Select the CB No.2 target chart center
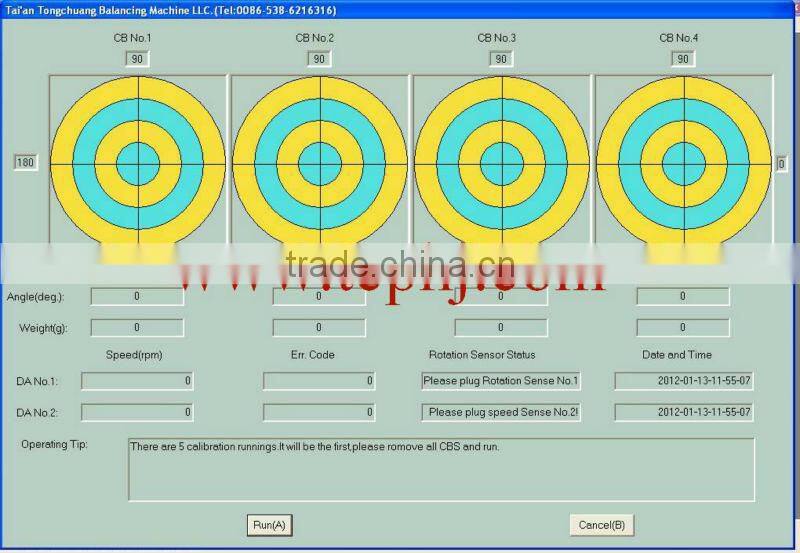800x553 pixels. [319, 162]
